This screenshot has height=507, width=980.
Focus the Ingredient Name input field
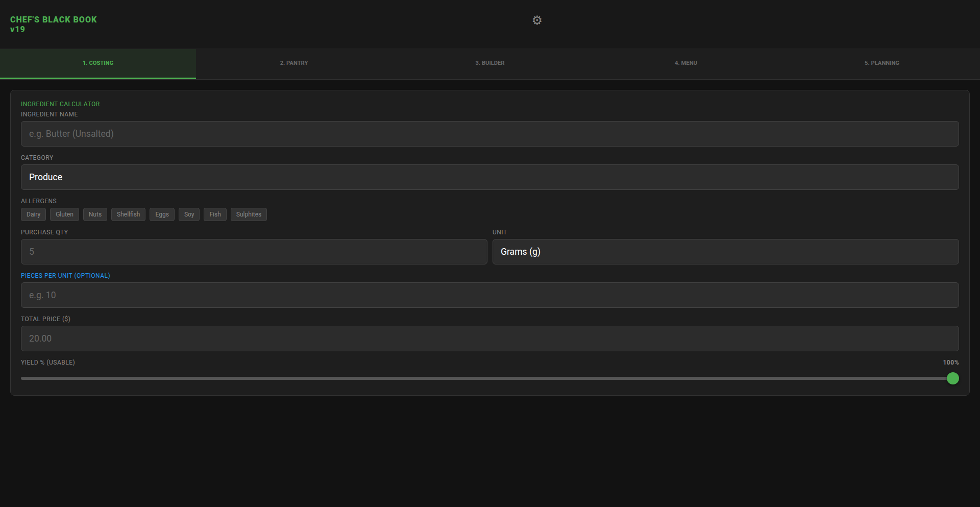click(x=490, y=134)
